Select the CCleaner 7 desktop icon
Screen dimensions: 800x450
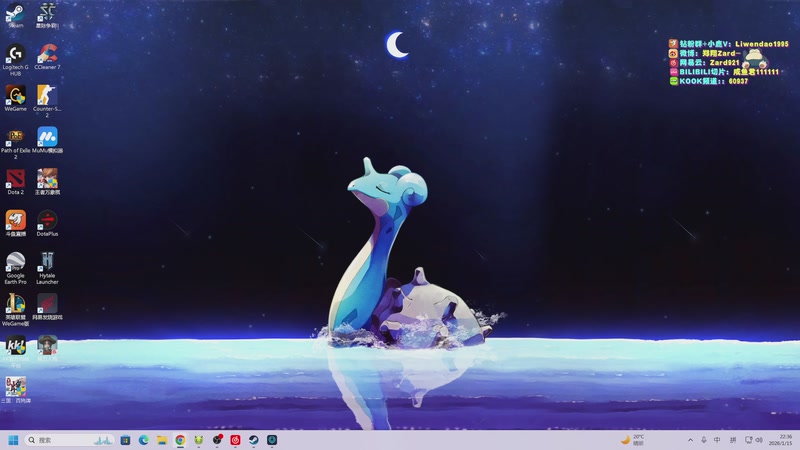click(47, 56)
